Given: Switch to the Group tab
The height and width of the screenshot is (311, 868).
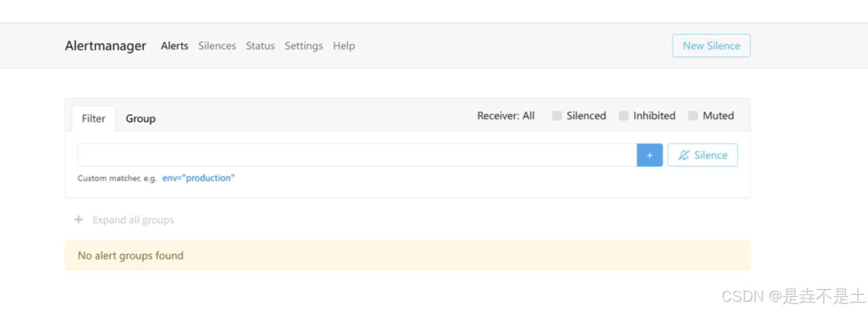Looking at the screenshot, I should tap(141, 118).
